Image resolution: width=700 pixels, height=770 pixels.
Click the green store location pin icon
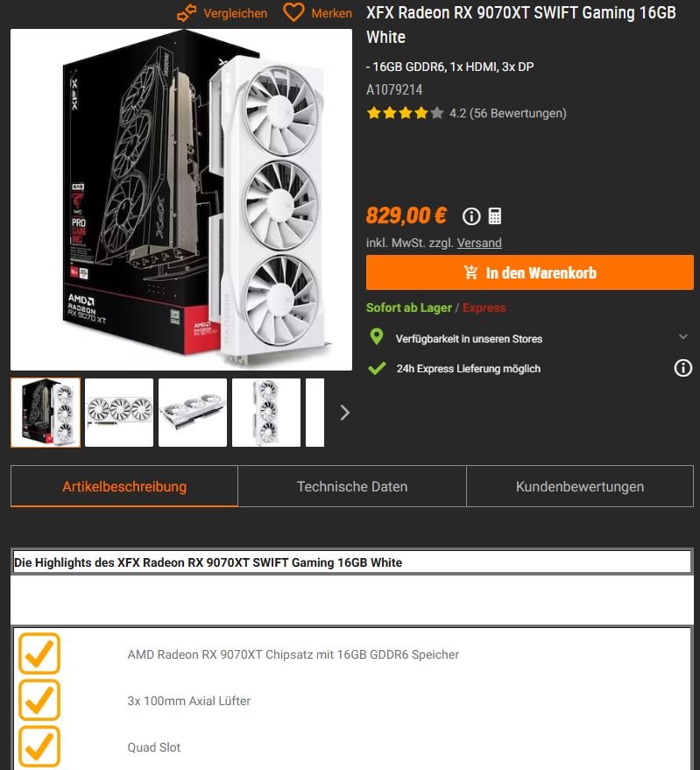point(377,337)
